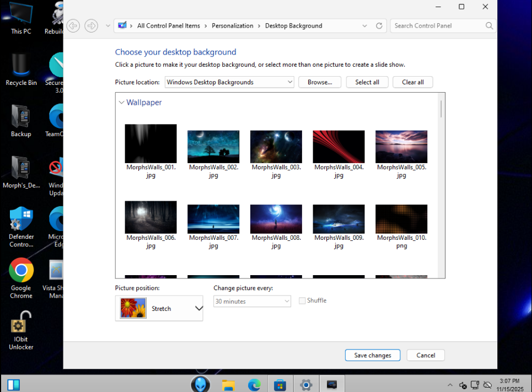Click the Browse... button
Screen dimensions: 532x392
coord(320,82)
